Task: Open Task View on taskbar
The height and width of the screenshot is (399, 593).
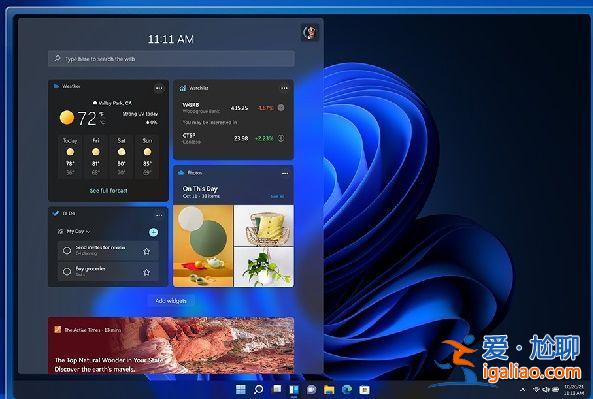Action: tap(277, 389)
